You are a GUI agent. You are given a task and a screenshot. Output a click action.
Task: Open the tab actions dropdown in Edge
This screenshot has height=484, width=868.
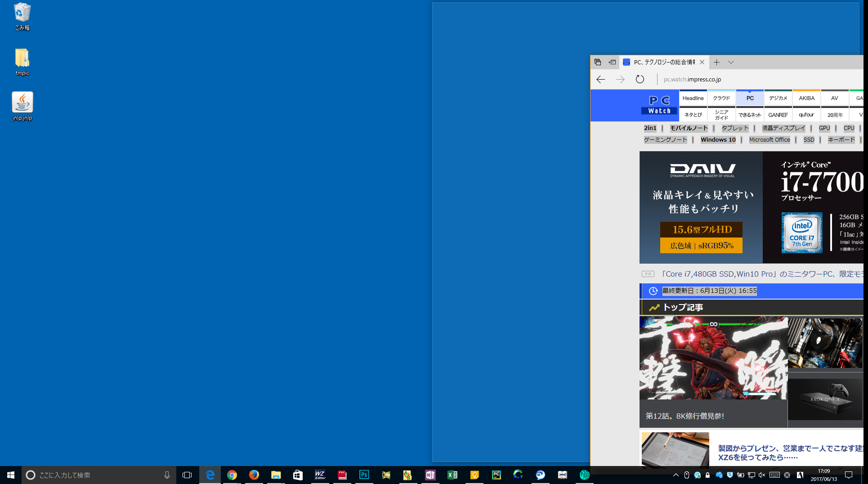coord(731,62)
